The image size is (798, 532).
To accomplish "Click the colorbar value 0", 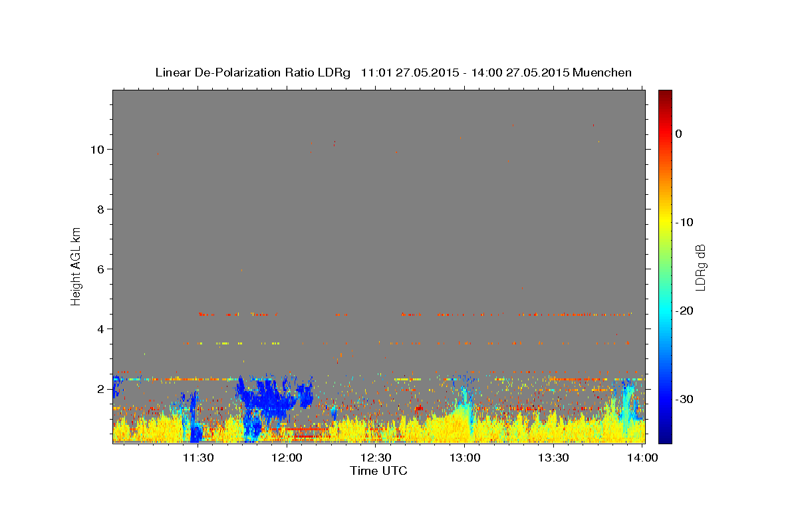I will click(x=678, y=134).
